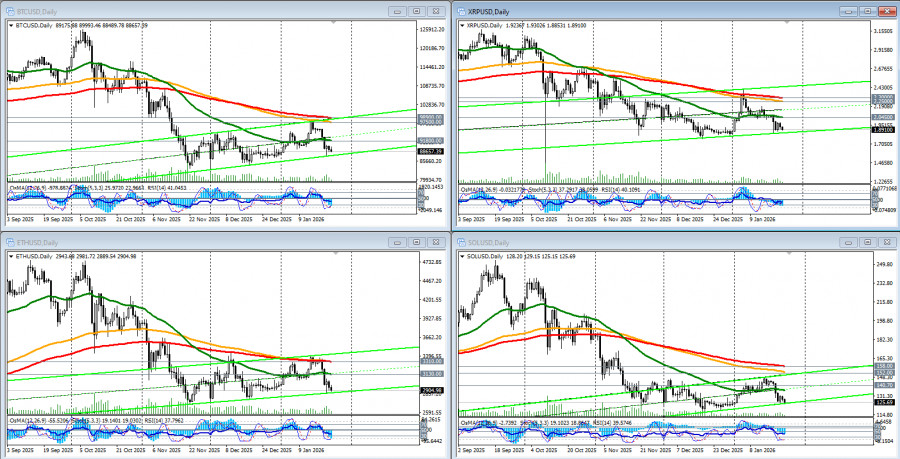Maximize the BTCUSD chart window
This screenshot has width=900, height=459.
coord(417,11)
